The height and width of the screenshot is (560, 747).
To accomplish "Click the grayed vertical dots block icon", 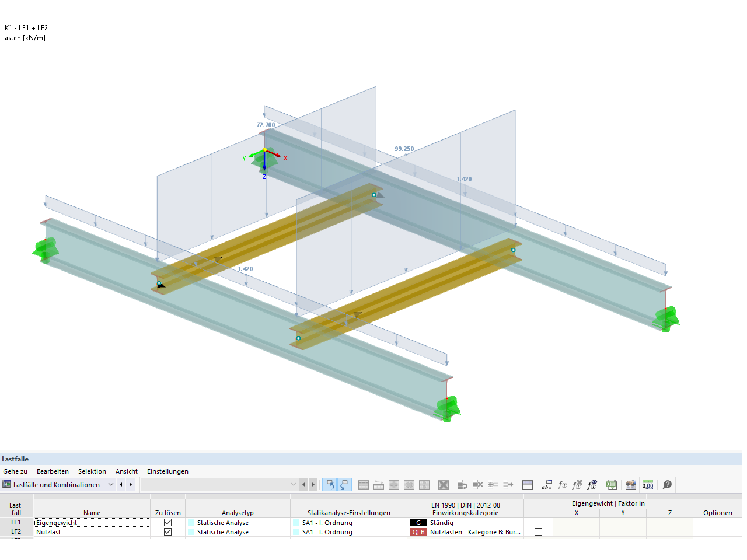I will (424, 485).
